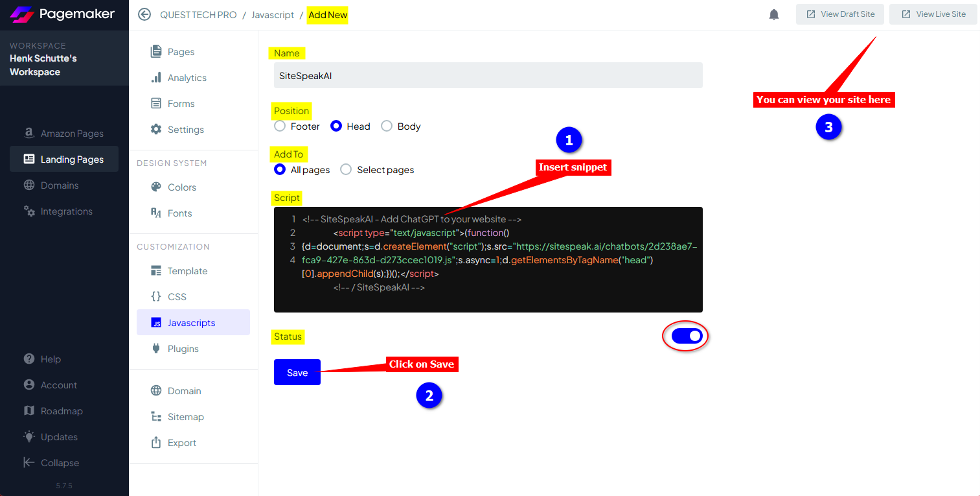Open the Template customization page
Screen dimensions: 980x496
pos(193,271)
